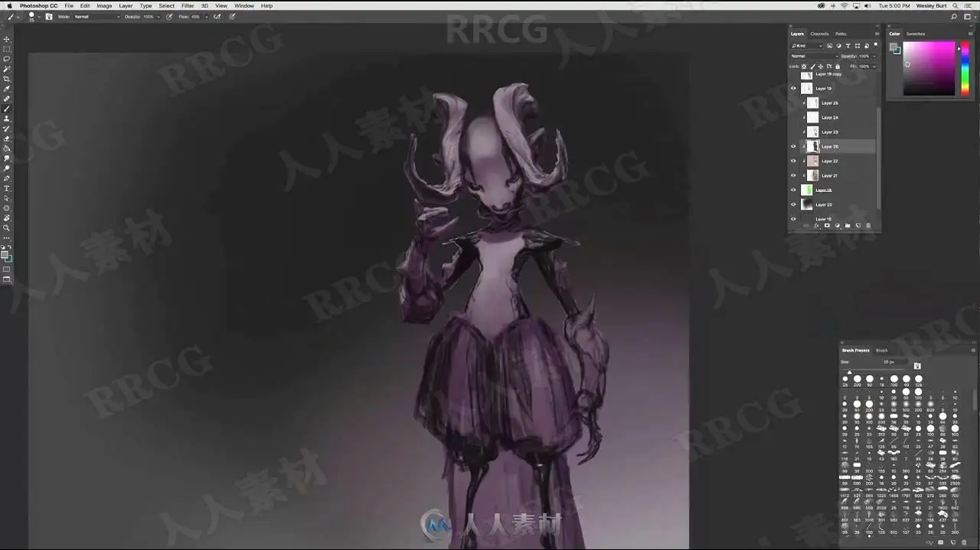Open layer blend mode dropdown
This screenshot has width=980, height=550.
[x=815, y=56]
